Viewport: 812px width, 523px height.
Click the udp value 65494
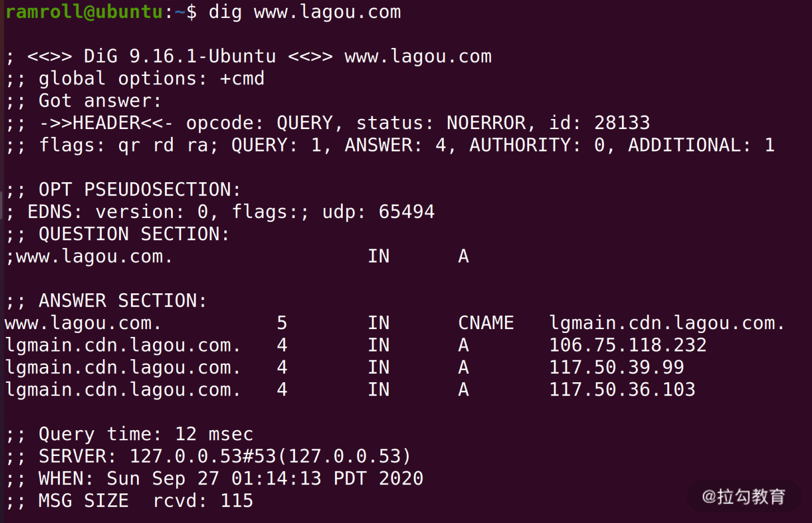(407, 212)
